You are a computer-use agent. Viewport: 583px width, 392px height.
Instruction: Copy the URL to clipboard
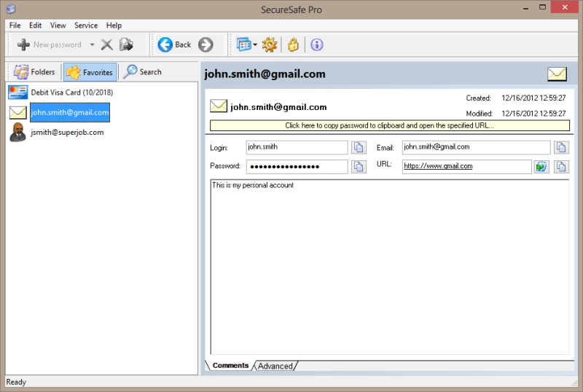tap(561, 167)
